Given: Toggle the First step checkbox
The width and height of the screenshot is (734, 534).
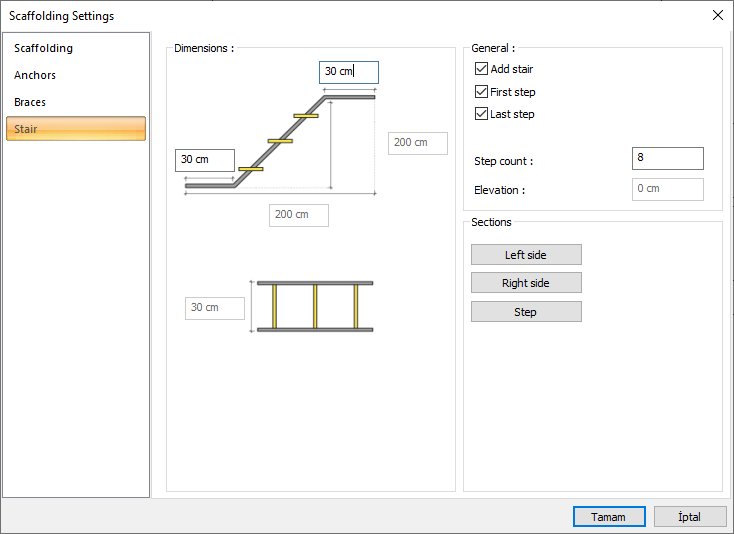Looking at the screenshot, I should coord(482,92).
